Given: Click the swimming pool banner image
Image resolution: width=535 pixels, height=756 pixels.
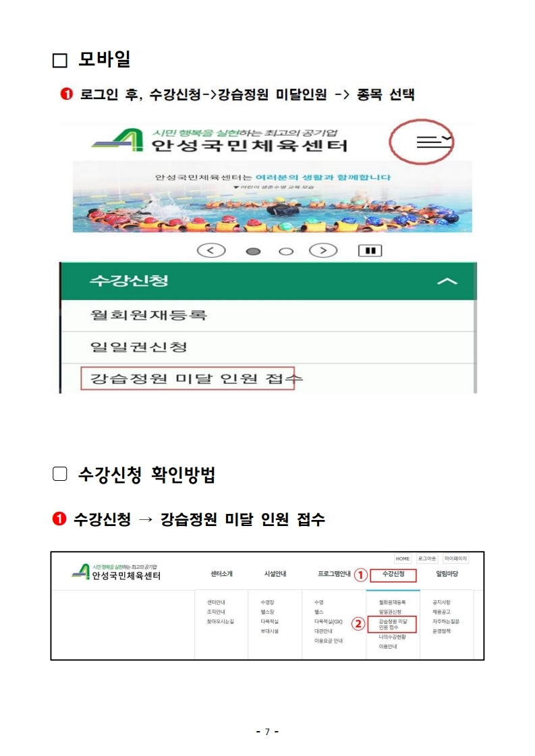Looking at the screenshot, I should pos(272,197).
